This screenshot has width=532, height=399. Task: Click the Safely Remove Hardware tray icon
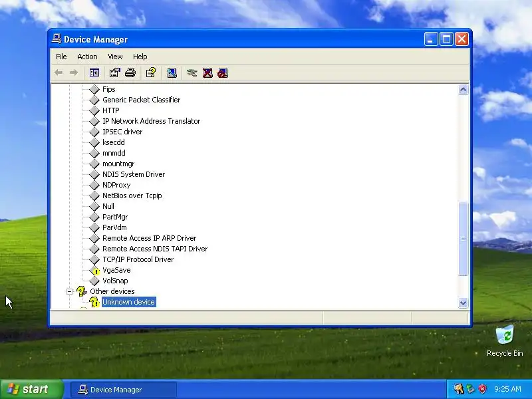[x=471, y=389]
